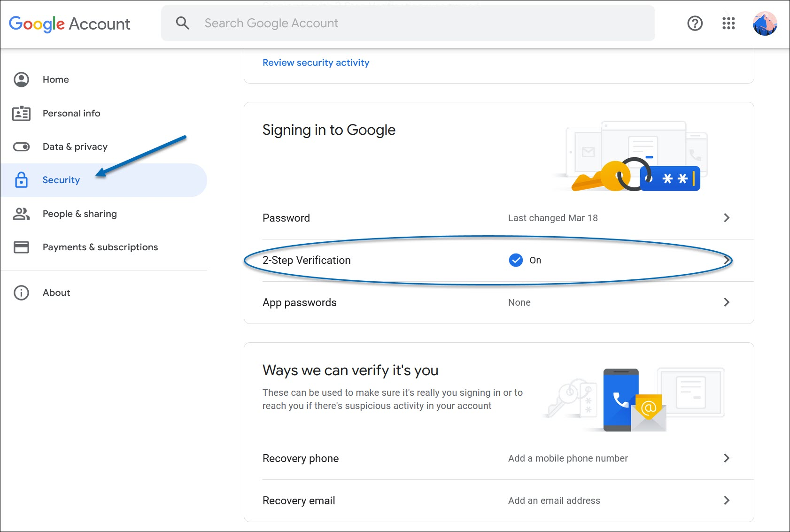Viewport: 790px width, 532px height.
Task: Open the help question mark icon
Action: (695, 23)
